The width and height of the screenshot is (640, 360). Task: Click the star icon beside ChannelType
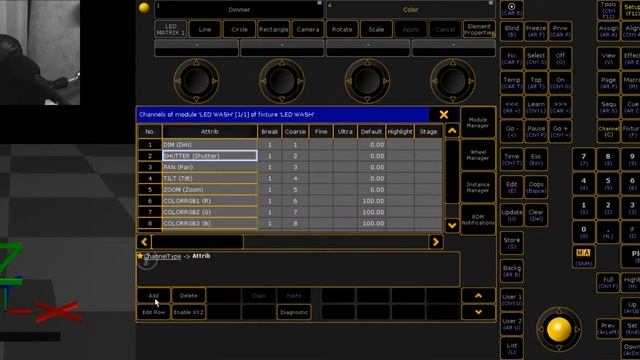pos(140,256)
